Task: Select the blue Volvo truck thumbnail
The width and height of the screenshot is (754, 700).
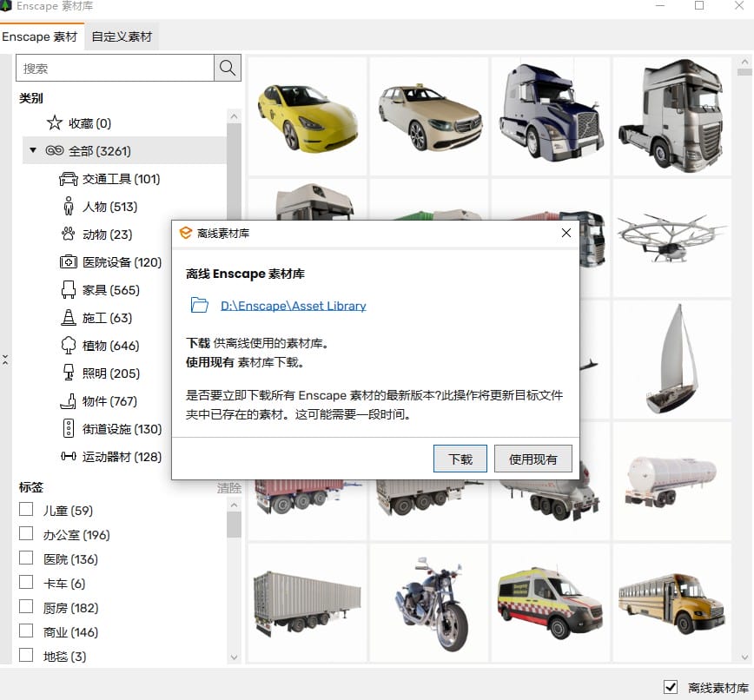Action: 550,116
